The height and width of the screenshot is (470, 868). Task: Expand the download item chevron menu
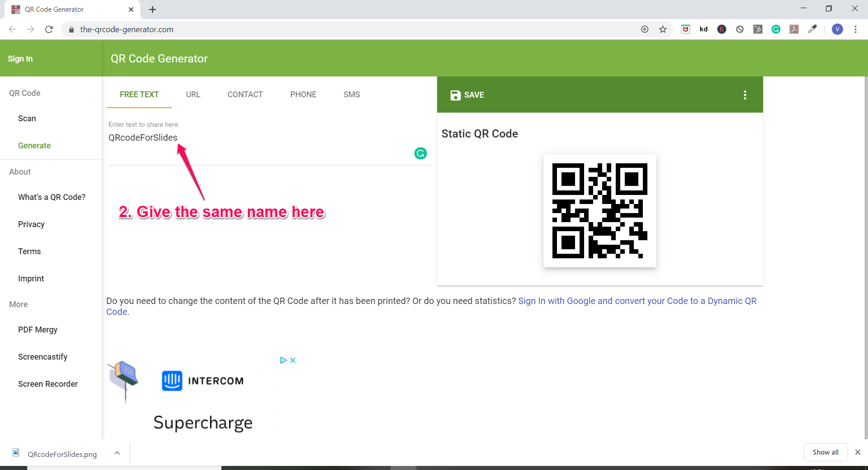[x=117, y=453]
